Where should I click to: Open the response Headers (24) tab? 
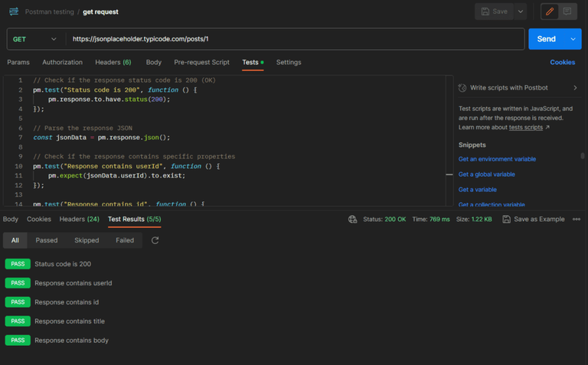(x=80, y=219)
